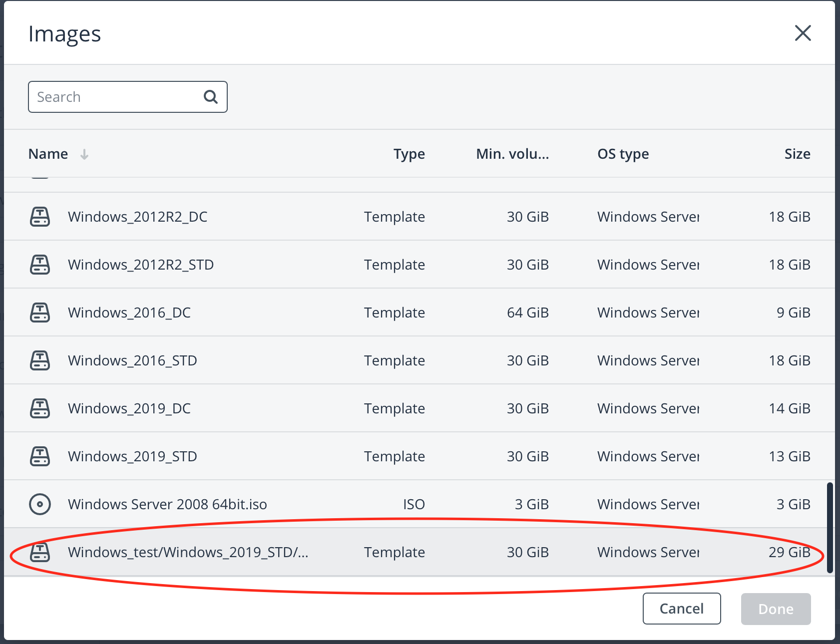Click the Cancel button
840x644 pixels.
point(682,609)
